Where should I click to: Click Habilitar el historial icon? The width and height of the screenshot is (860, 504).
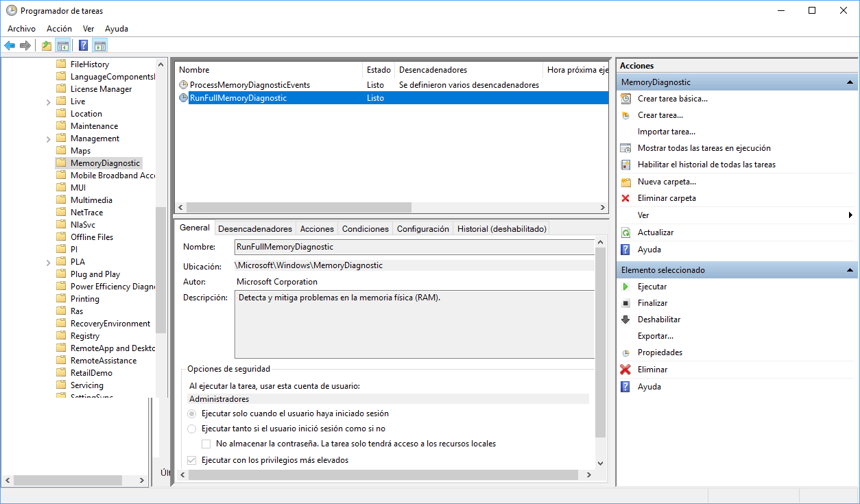(625, 165)
